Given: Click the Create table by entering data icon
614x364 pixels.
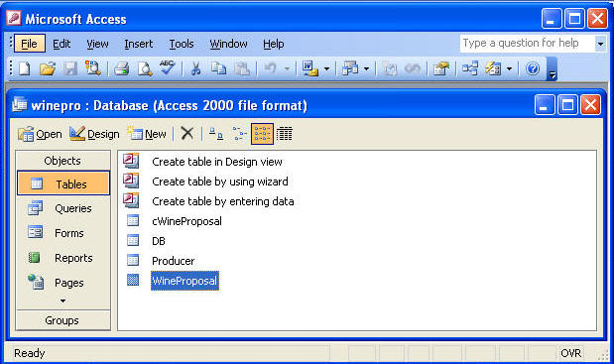Looking at the screenshot, I should pos(131,200).
